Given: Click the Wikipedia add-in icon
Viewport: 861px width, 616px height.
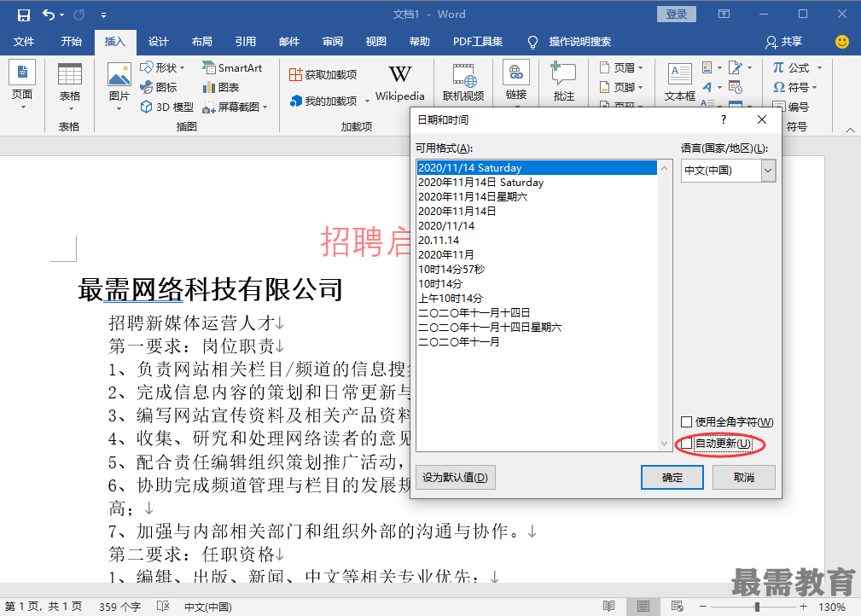Looking at the screenshot, I should [399, 83].
